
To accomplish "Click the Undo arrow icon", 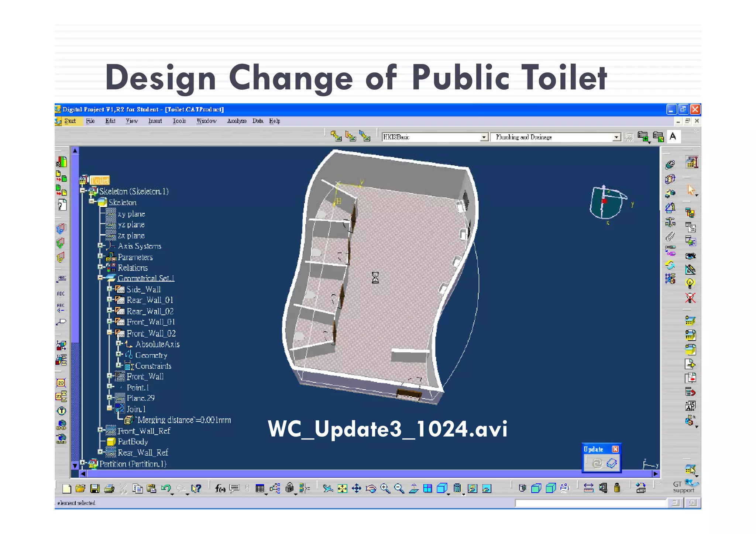I will tap(166, 489).
